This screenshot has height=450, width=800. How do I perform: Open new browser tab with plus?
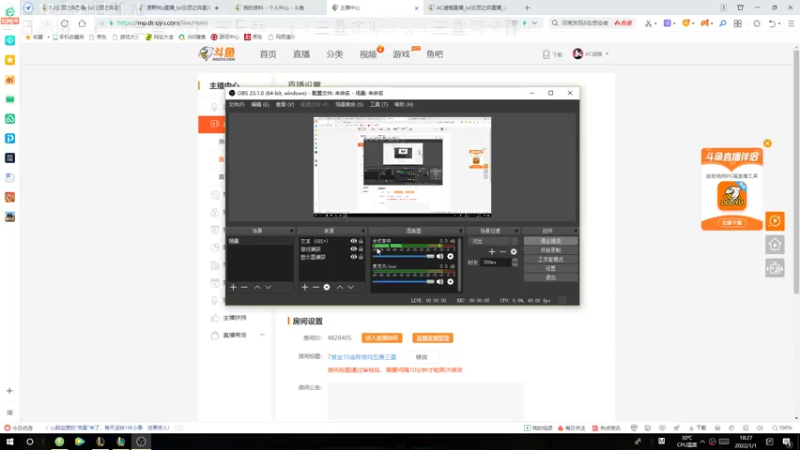527,8
